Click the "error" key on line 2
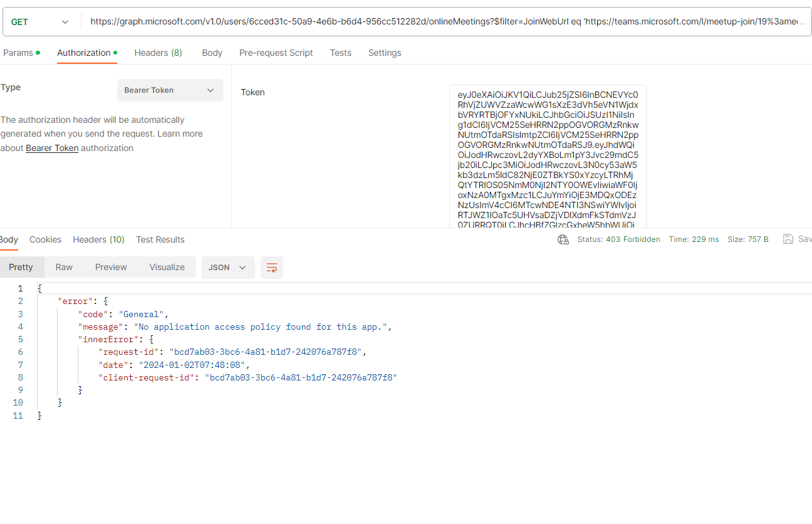This screenshot has height=524, width=812. coord(75,301)
